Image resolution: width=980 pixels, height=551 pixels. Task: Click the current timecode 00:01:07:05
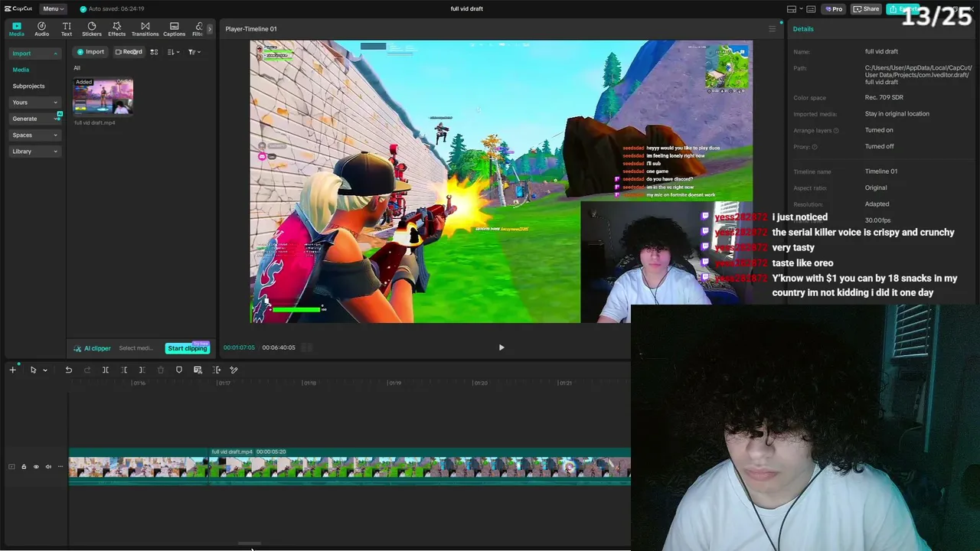[239, 347]
